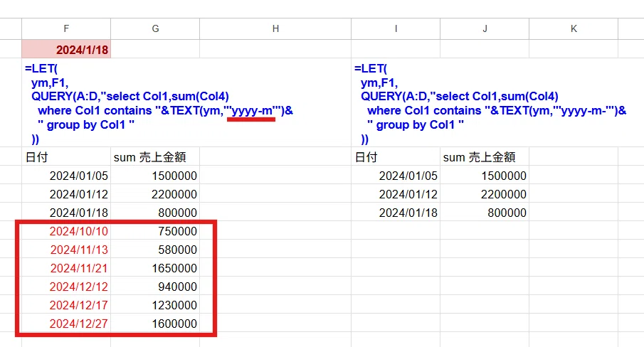The width and height of the screenshot is (644, 347).
Task: Click the 580000 value cell
Action: click(x=155, y=250)
